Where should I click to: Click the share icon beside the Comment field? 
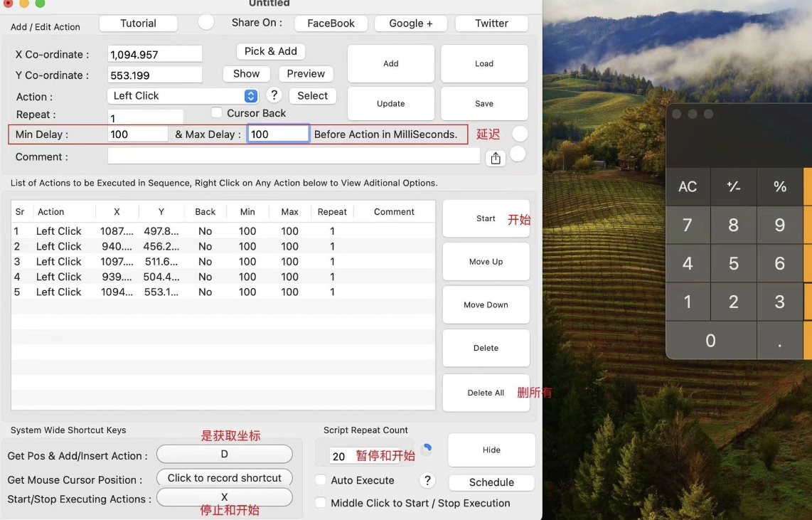coord(496,157)
